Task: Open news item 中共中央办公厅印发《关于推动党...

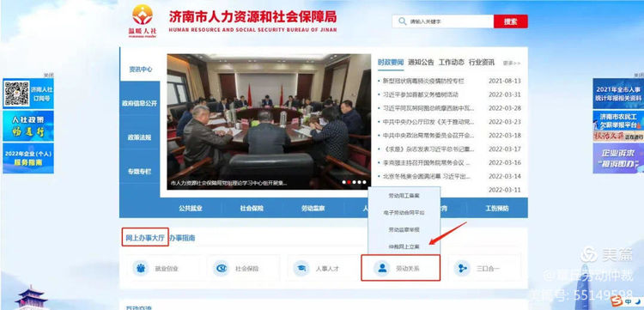Action: [428, 122]
